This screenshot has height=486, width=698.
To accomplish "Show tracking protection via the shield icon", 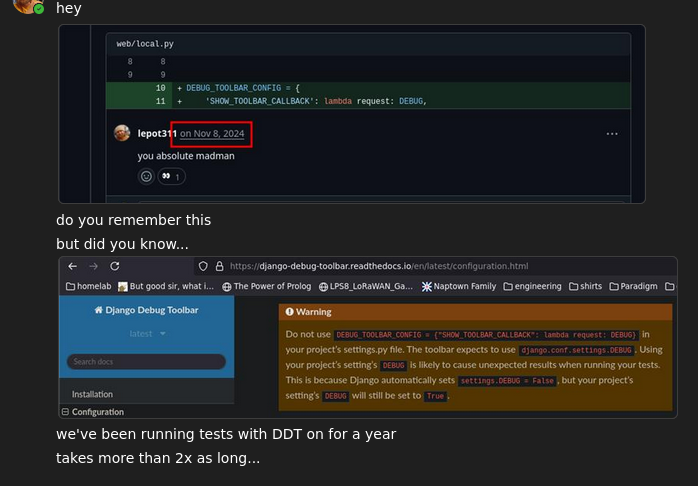I will tap(203, 266).
